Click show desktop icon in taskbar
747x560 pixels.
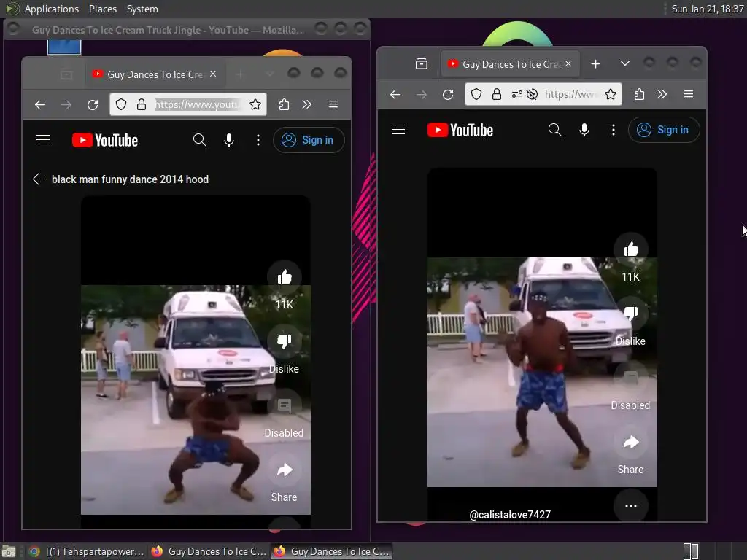(x=9, y=551)
